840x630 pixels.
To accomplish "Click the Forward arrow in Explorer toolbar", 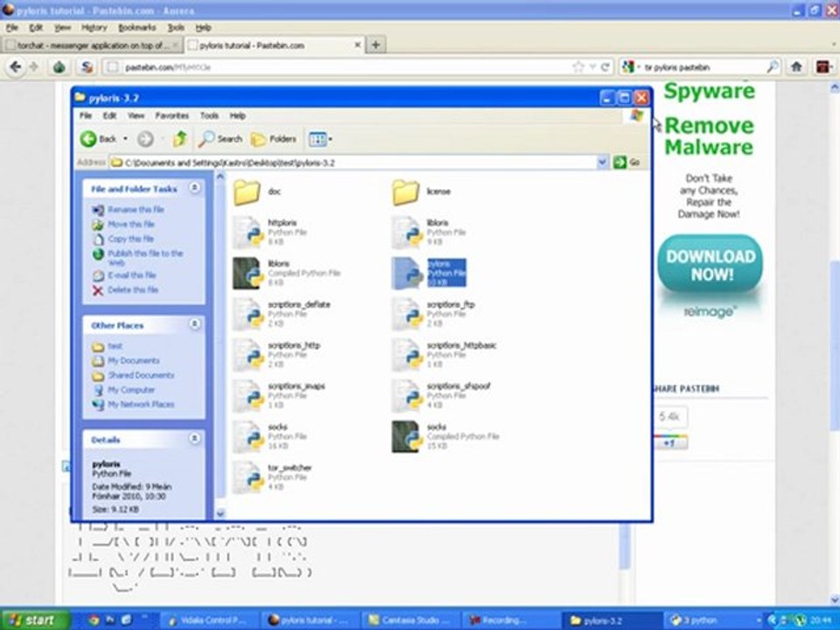I will [x=144, y=139].
